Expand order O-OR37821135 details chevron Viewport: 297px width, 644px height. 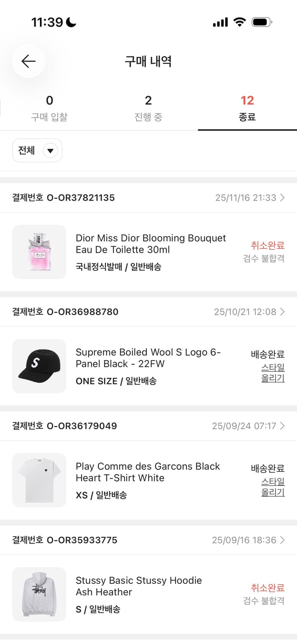(282, 197)
